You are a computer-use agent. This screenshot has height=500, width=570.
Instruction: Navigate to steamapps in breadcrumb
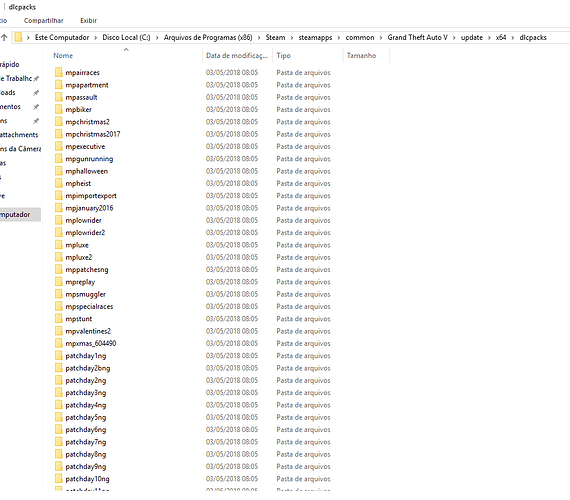click(x=315, y=37)
